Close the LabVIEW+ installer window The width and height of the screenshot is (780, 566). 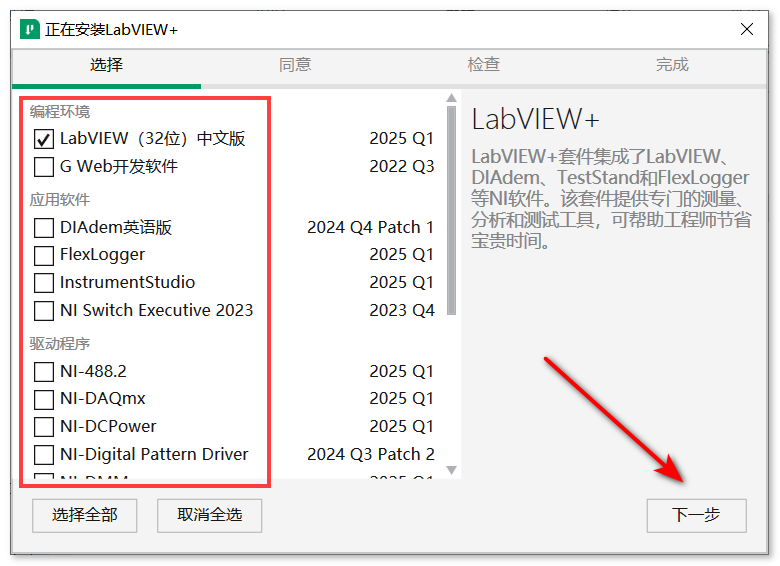point(747,29)
